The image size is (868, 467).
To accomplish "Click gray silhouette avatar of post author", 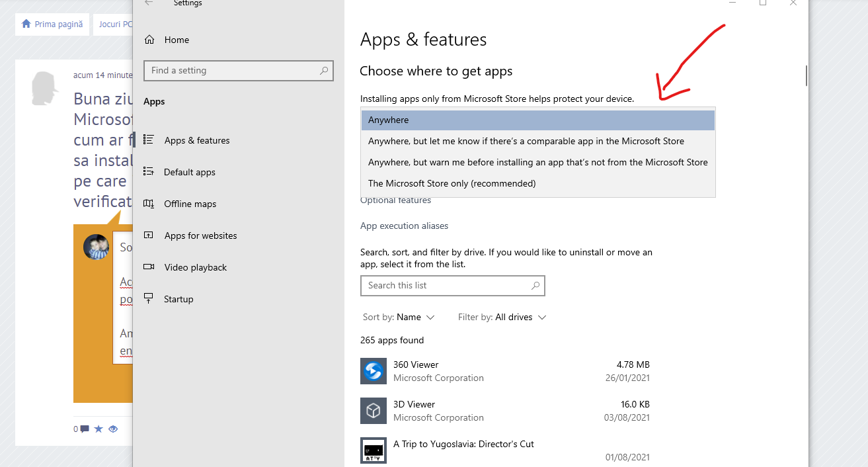I will point(46,89).
